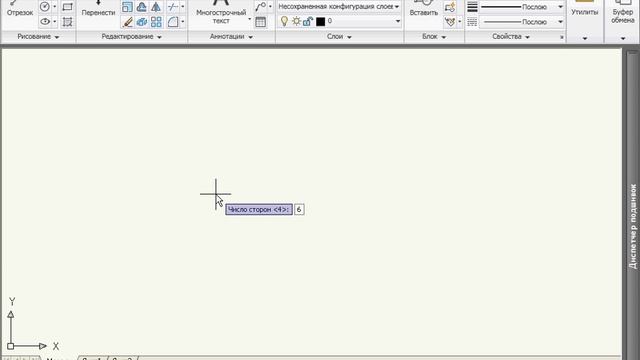Click the erase pencil icon
The width and height of the screenshot is (640, 360).
point(127,22)
